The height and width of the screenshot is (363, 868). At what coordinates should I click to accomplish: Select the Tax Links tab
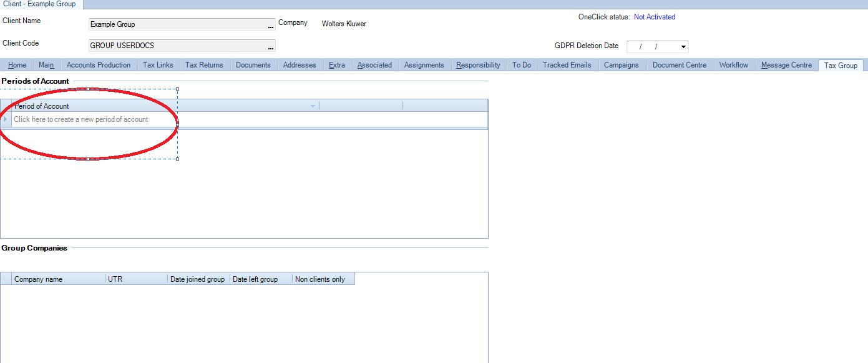(158, 65)
